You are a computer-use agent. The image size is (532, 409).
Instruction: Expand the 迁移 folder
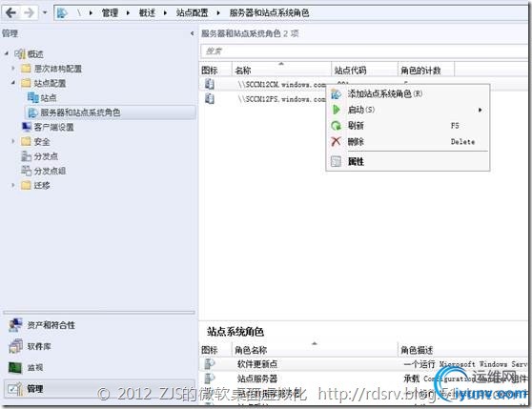(13, 185)
